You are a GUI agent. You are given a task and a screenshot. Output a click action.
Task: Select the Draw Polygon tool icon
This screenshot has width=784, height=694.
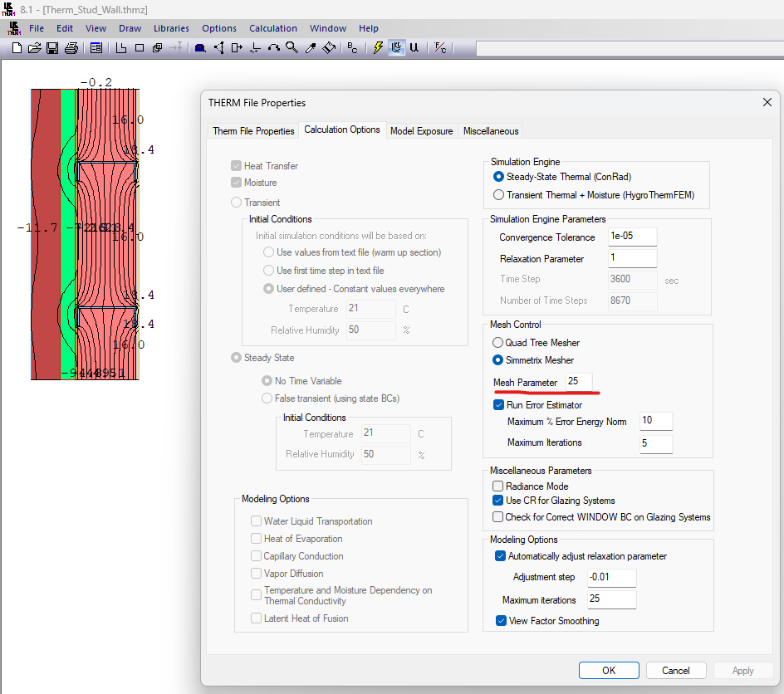coord(121,48)
